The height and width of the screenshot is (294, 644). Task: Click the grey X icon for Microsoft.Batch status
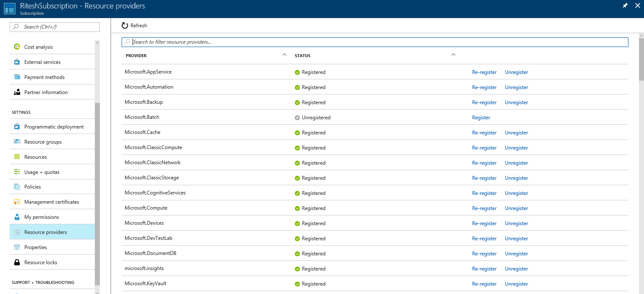point(297,118)
